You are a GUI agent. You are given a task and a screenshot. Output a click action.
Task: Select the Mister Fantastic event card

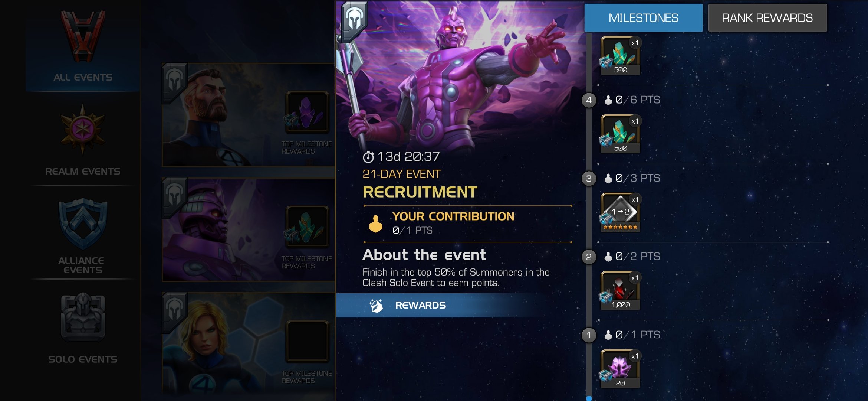[x=249, y=115]
